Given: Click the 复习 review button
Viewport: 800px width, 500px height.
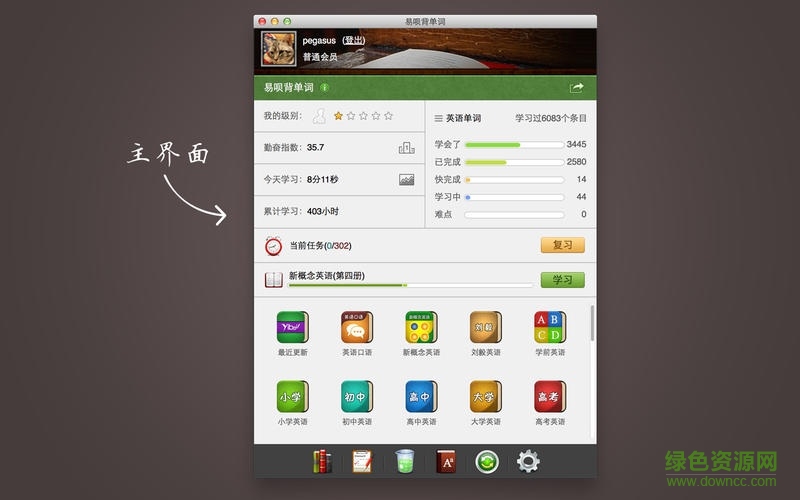Looking at the screenshot, I should [562, 245].
